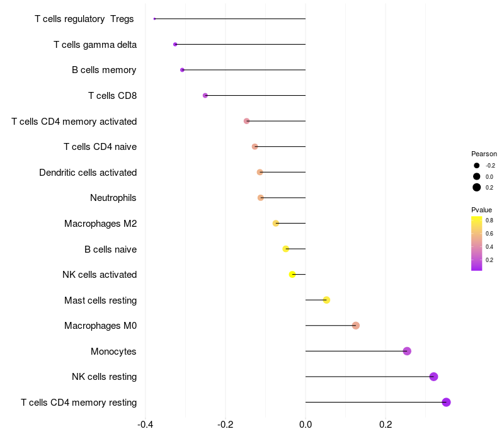Select the Monocytes data point
The image size is (504, 441).
(x=407, y=351)
